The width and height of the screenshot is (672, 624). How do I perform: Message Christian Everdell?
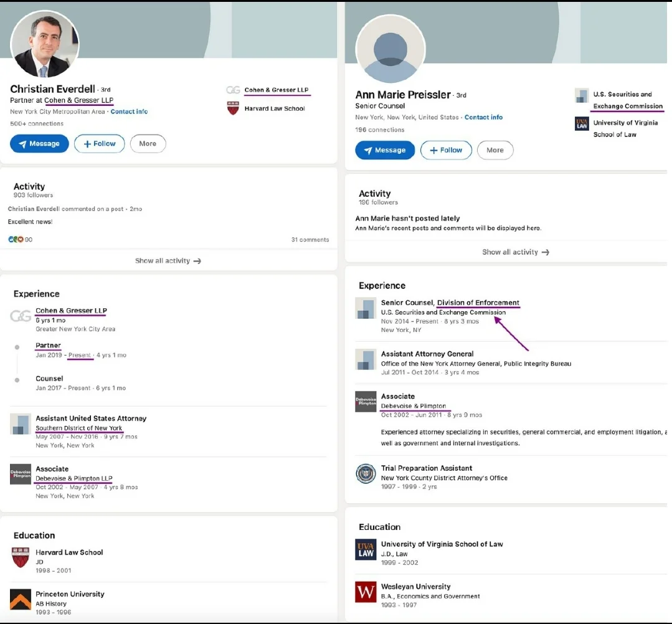pyautogui.click(x=39, y=144)
